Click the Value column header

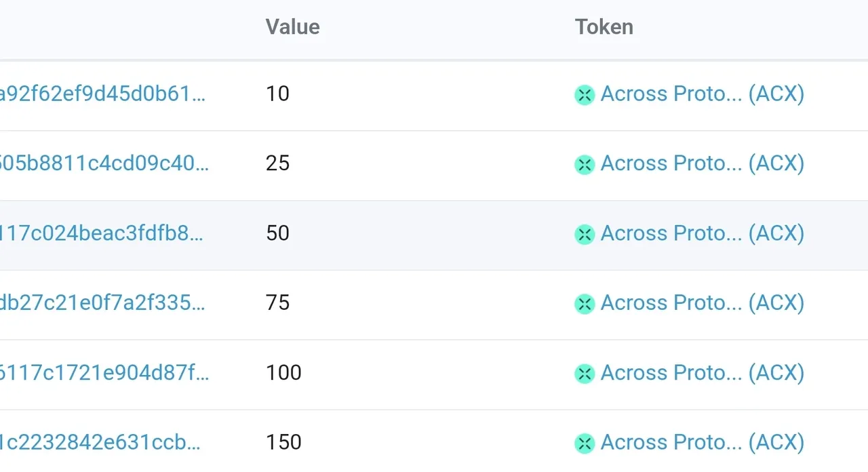(x=292, y=27)
